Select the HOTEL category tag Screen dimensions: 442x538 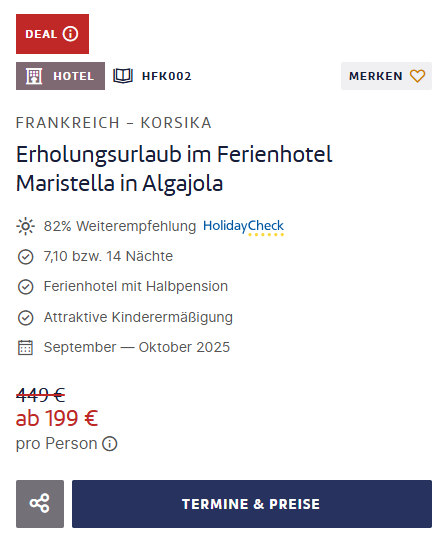60,76
